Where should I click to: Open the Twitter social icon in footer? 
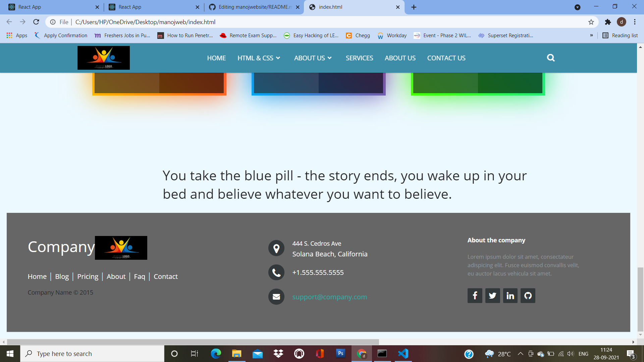(x=492, y=296)
